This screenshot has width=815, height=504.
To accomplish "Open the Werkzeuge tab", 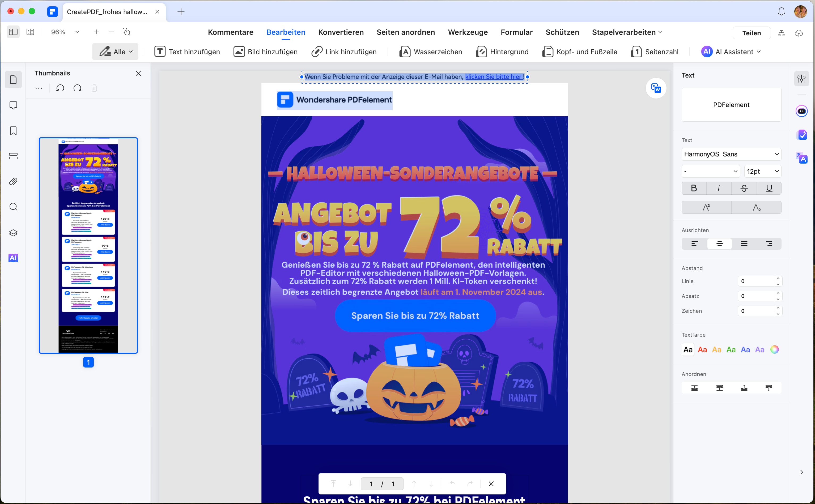I will pos(468,32).
